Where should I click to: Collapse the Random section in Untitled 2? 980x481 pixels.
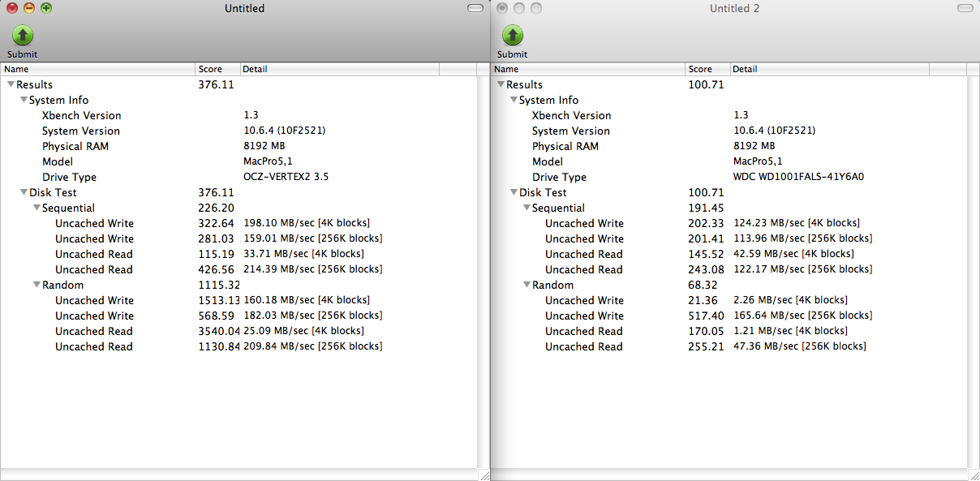pos(527,285)
